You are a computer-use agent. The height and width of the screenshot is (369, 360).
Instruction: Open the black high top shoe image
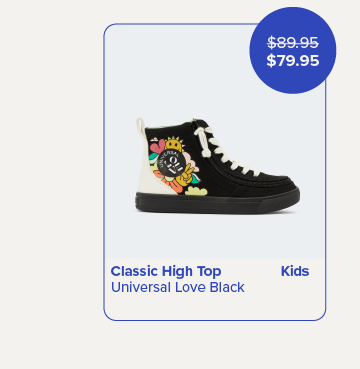(x=218, y=166)
